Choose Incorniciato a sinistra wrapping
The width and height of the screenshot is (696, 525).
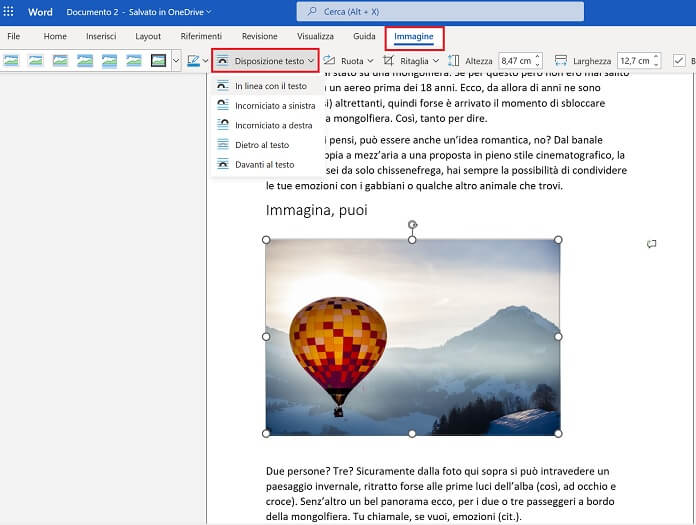[266, 106]
